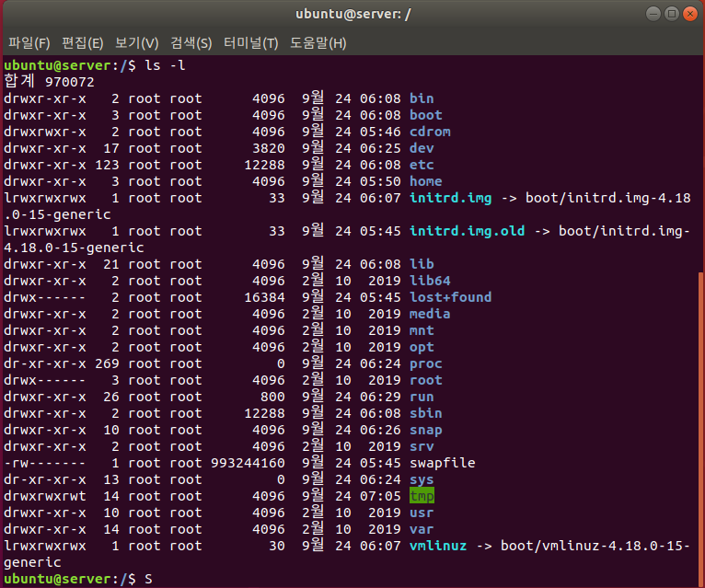Click the 'bin' directory name
Screen dimensions: 705x588
[x=422, y=98]
